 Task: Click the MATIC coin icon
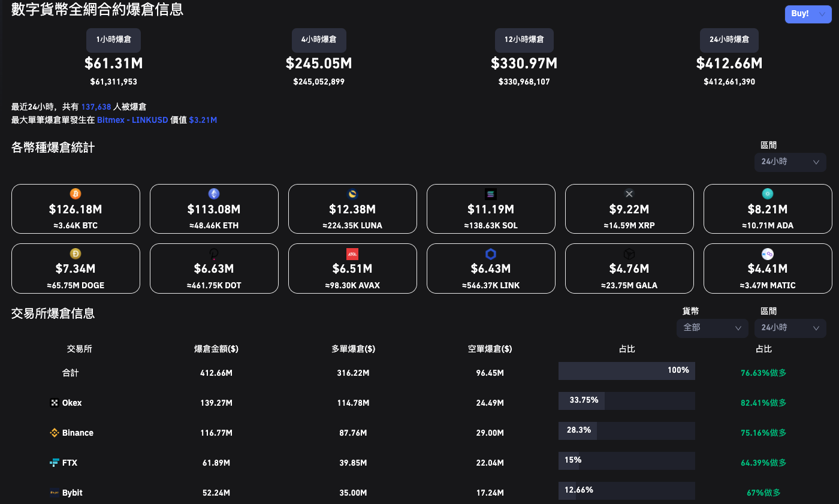point(768,253)
